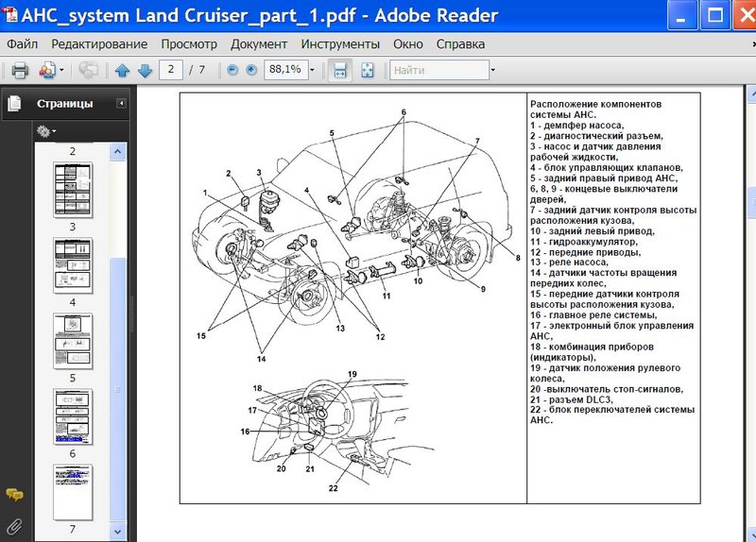The height and width of the screenshot is (542, 756).
Task: Toggle the fit width scrolling mode icon
Action: pyautogui.click(x=340, y=70)
